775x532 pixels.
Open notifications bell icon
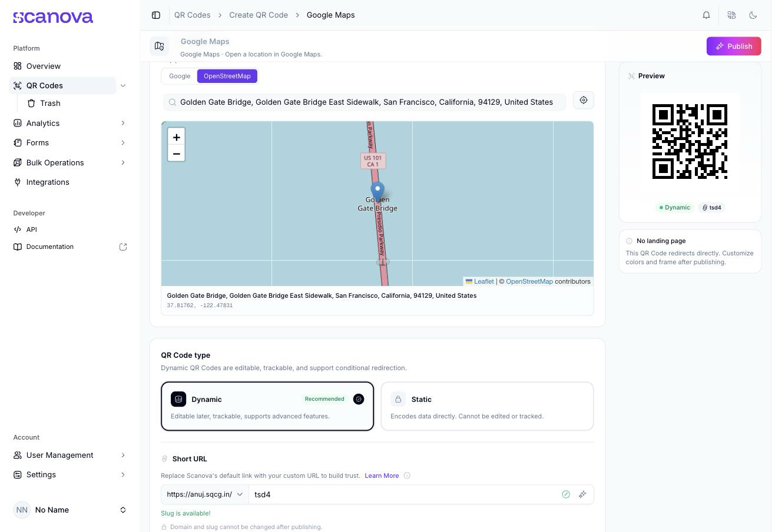point(706,15)
